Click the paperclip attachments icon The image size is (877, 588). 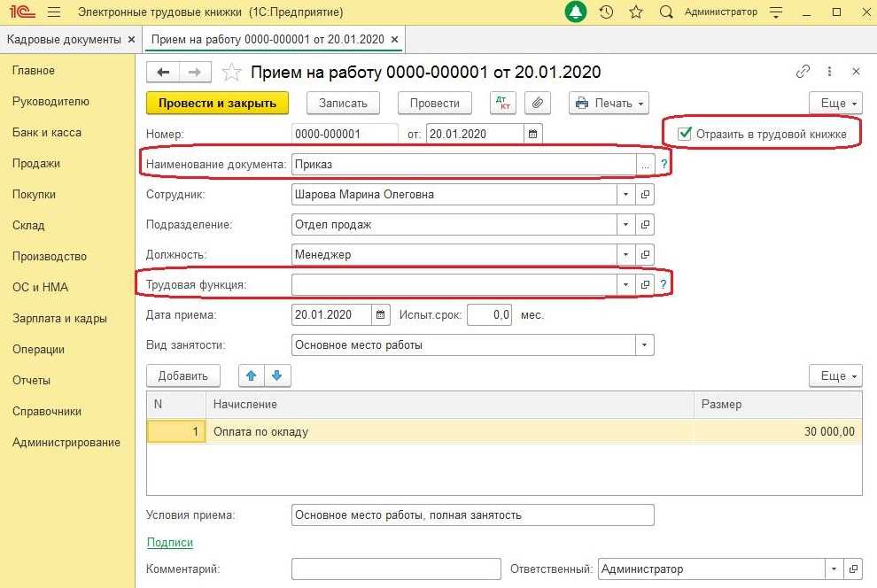(537, 104)
